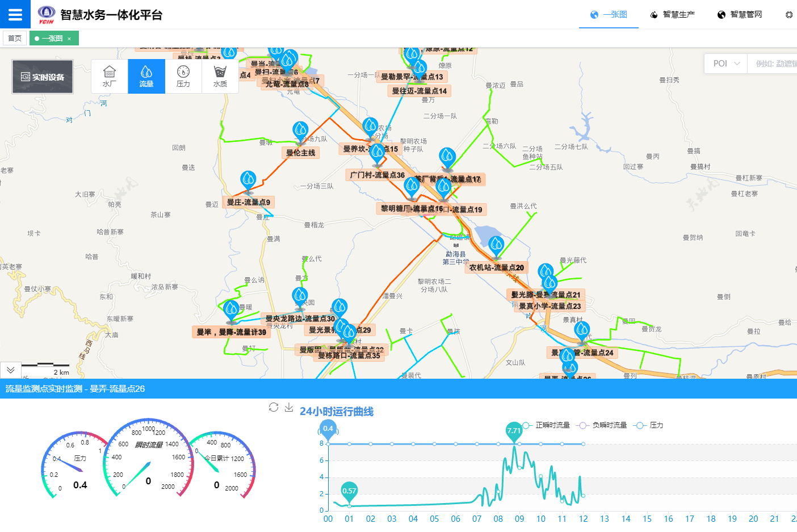This screenshot has height=532, width=797.
Task: Switch to 智慧生产 menu
Action: coord(673,15)
